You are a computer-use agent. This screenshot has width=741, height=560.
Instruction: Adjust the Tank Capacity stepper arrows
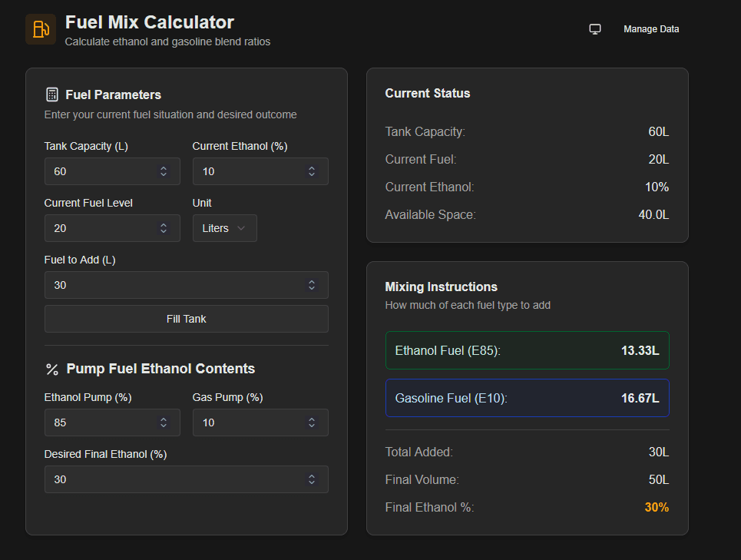(x=164, y=171)
